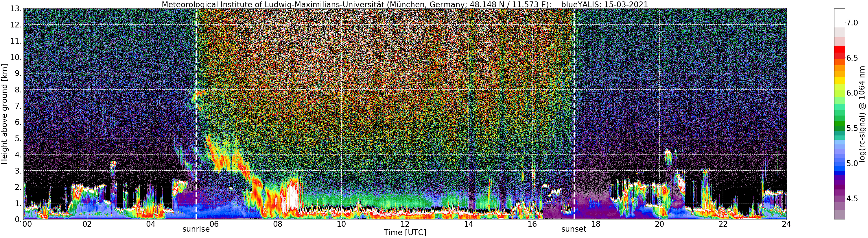The image size is (868, 238).
Task: Click the 'Time [UTC]' axis label
Action: click(405, 233)
